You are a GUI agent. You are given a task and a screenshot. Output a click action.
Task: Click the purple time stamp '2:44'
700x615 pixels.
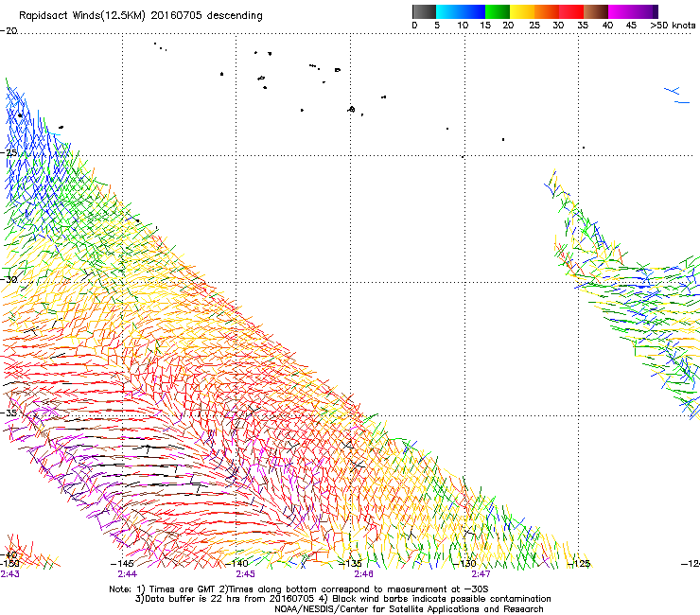(128, 574)
